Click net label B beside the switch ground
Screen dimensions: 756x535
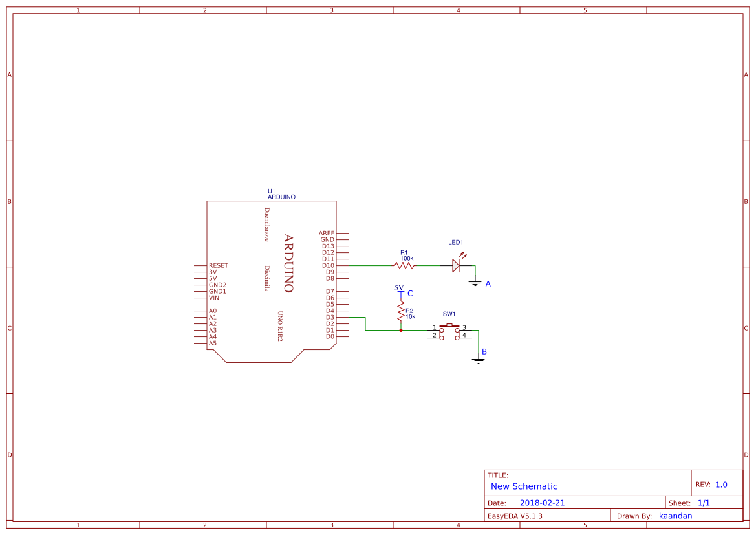484,351
